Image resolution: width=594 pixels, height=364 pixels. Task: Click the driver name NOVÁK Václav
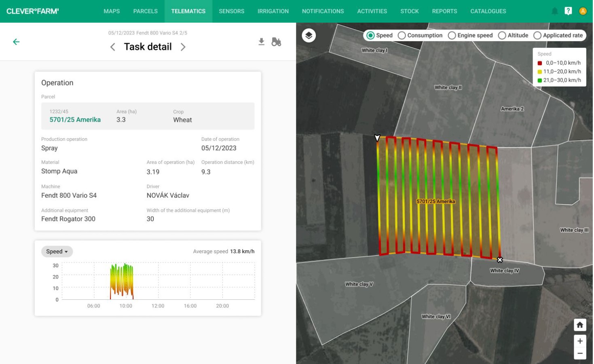tap(168, 195)
